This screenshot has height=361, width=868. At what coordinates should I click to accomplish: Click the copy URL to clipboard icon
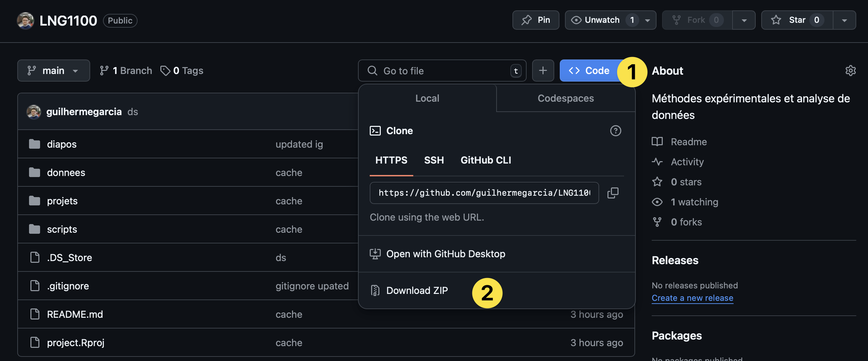pos(613,193)
